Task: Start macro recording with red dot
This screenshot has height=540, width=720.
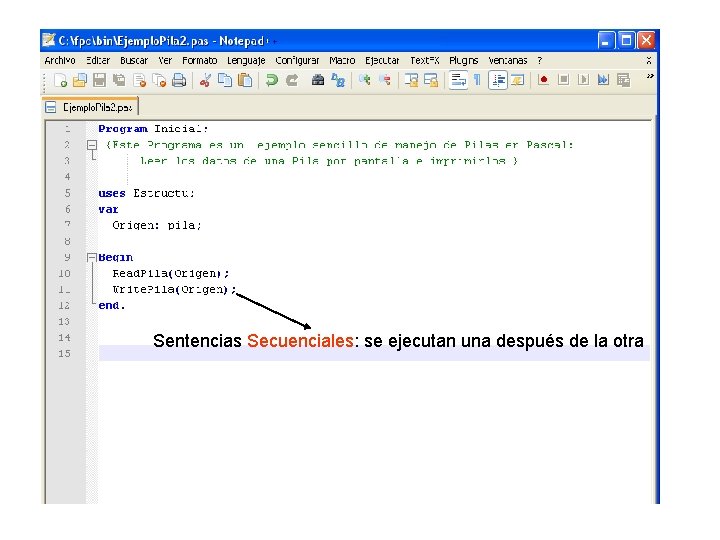Action: [544, 80]
